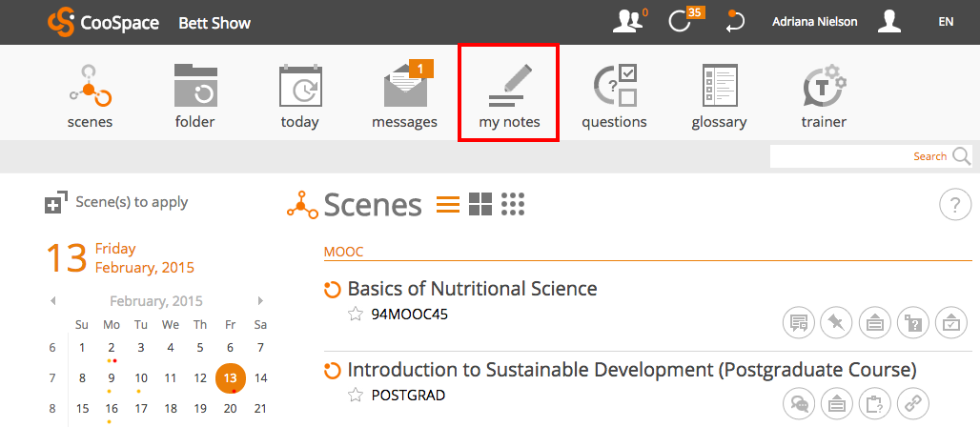The width and height of the screenshot is (980, 427).
Task: Go to previous month in calendar
Action: [x=53, y=301]
